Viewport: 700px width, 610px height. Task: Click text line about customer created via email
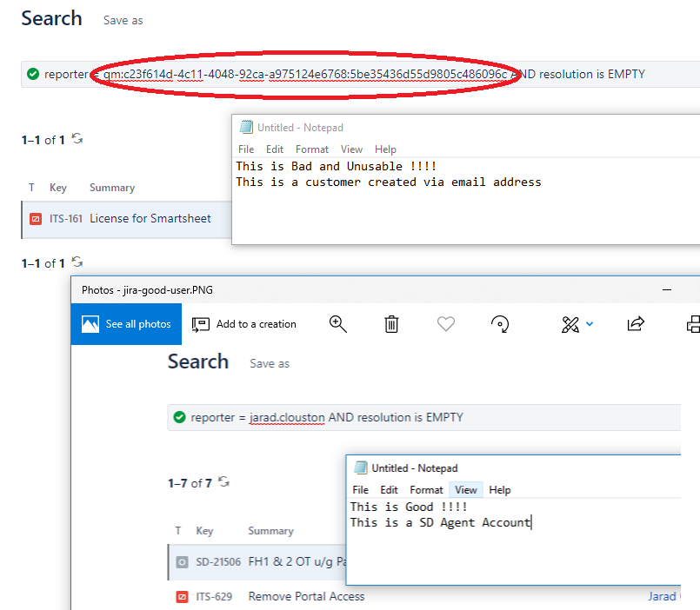[x=389, y=182]
